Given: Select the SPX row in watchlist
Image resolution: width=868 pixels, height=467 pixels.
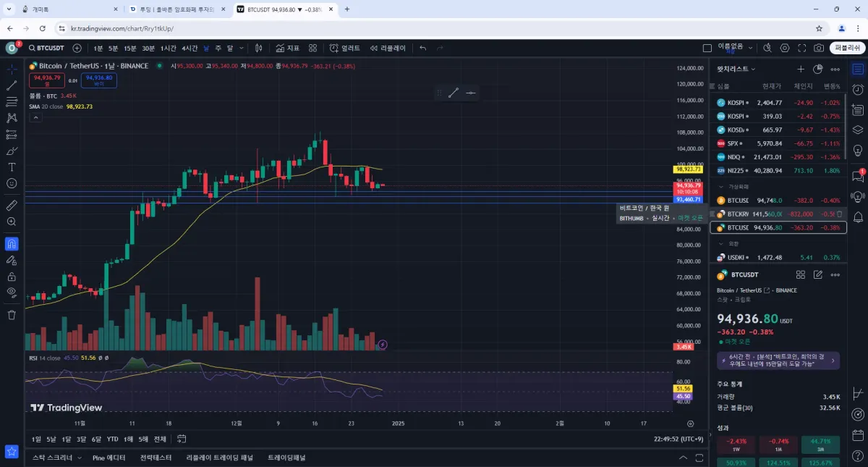Looking at the screenshot, I should (x=778, y=143).
